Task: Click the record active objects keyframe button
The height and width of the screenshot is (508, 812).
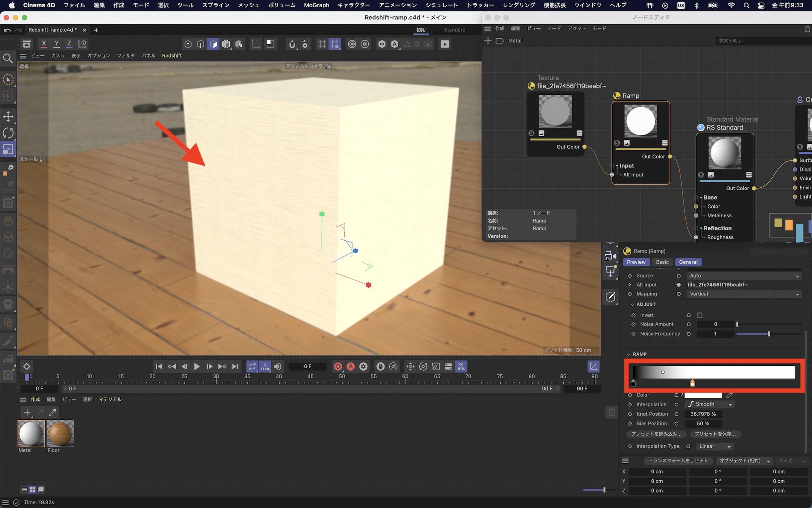Action: coord(338,367)
